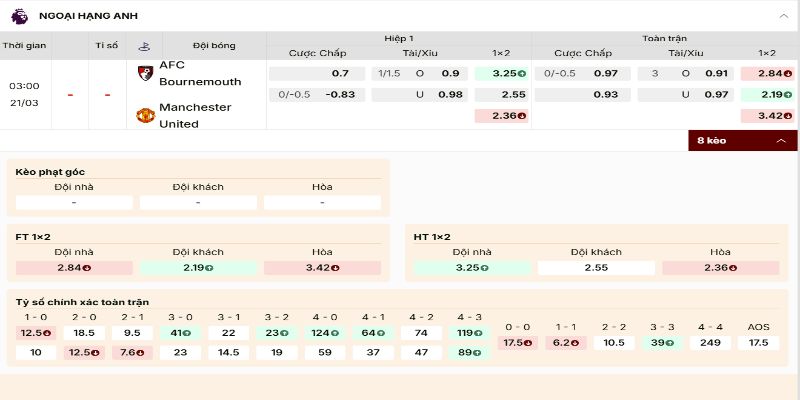
Task: Pick the 0 - 0 correct score odds 17.5
Action: point(518,342)
